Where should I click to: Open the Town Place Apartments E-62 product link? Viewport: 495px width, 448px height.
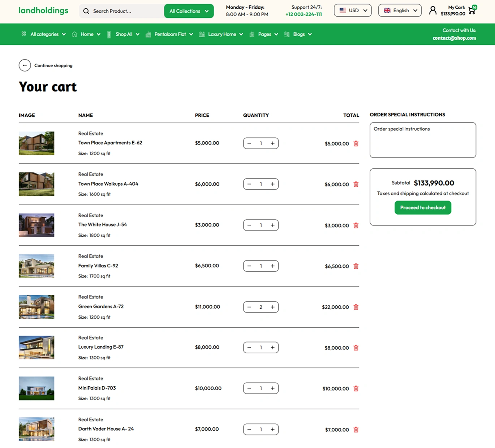(110, 143)
